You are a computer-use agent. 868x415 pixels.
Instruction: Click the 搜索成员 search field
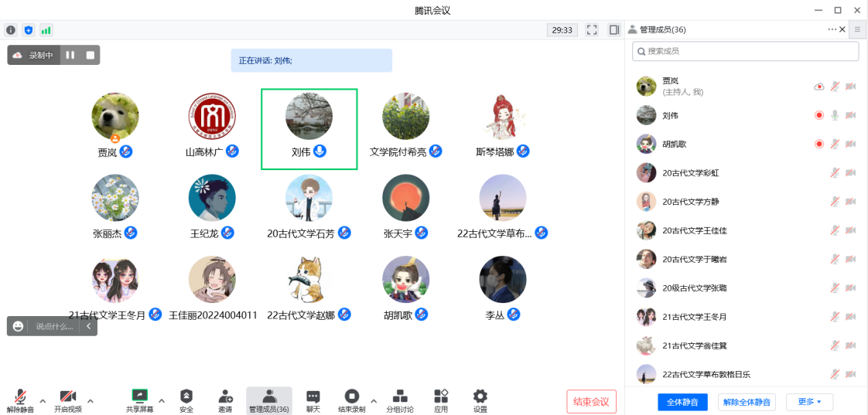coord(745,51)
